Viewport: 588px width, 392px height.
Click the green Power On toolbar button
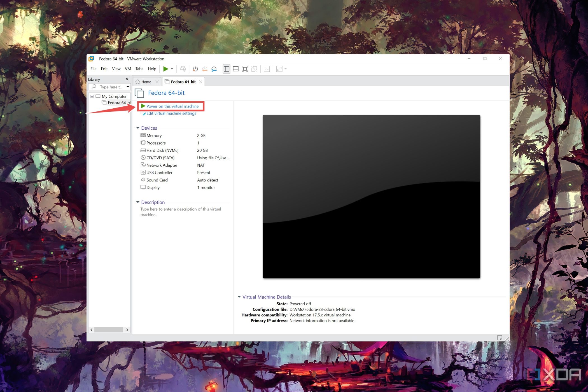point(165,69)
